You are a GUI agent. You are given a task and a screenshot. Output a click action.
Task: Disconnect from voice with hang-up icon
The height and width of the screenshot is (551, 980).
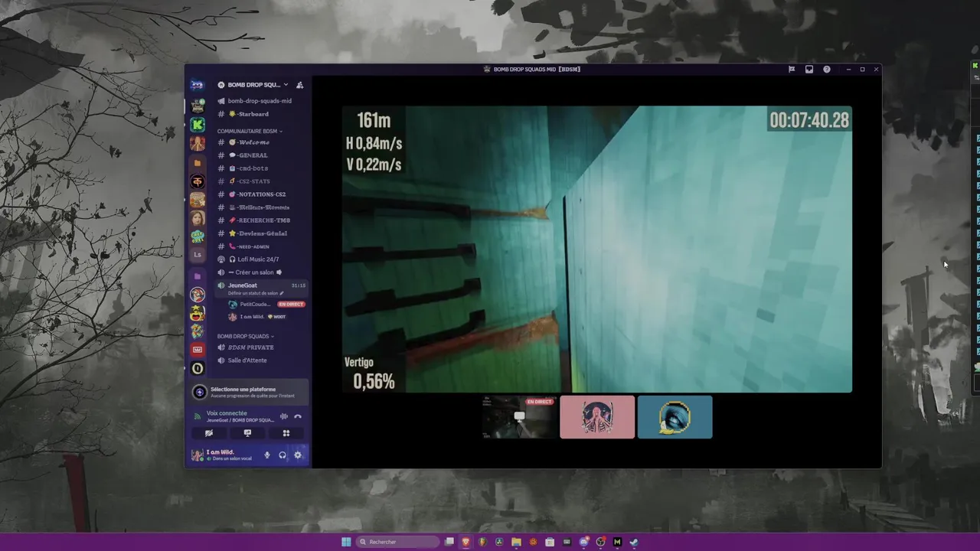[x=298, y=416]
